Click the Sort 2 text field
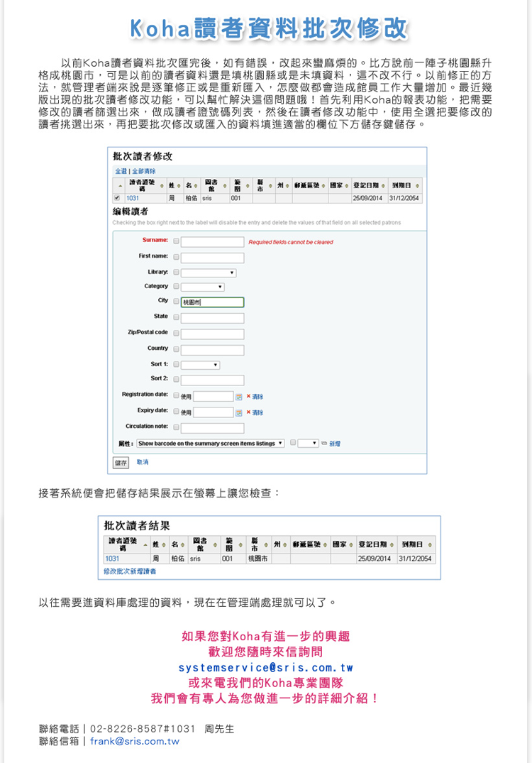The height and width of the screenshot is (763, 532). [213, 380]
